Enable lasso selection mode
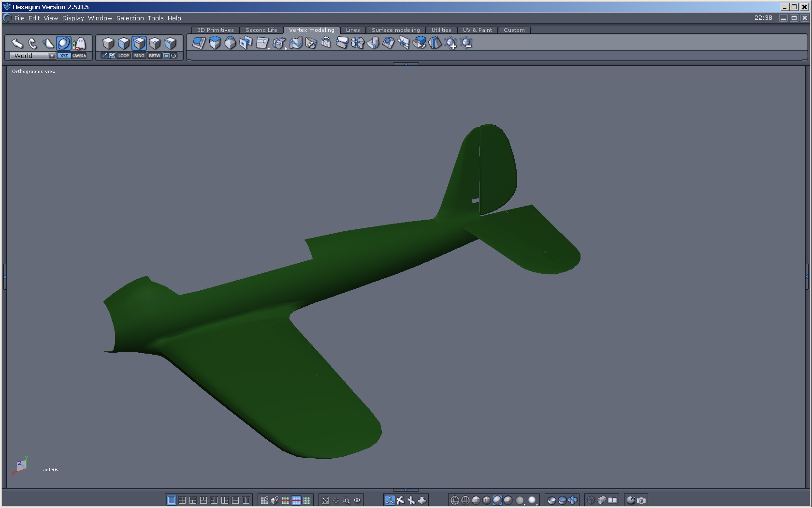 174,56
